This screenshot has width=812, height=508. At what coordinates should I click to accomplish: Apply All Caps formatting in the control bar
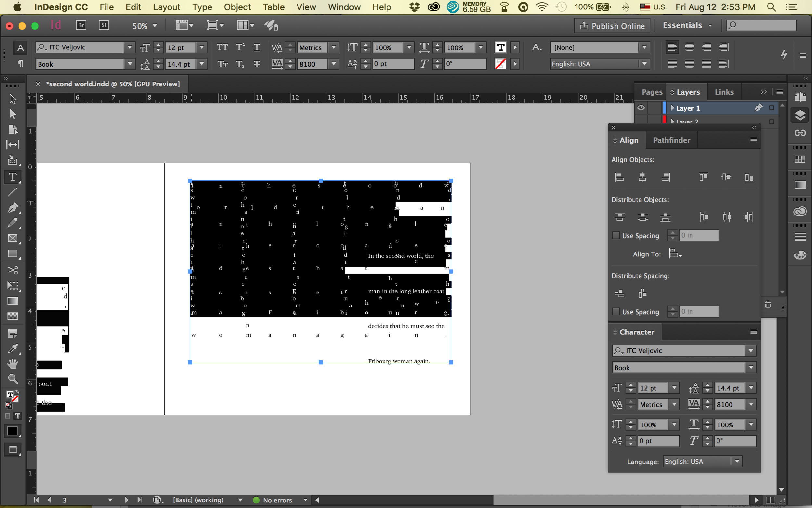[222, 47]
